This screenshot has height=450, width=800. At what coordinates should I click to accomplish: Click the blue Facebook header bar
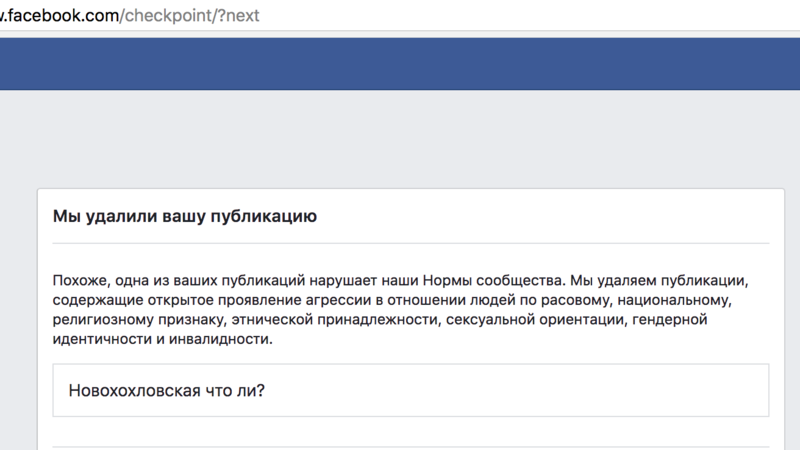[400, 64]
